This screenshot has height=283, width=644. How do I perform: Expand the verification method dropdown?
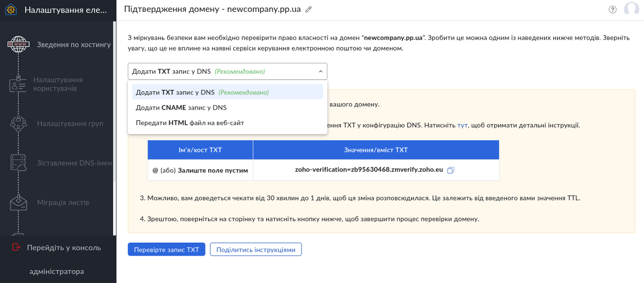point(228,71)
